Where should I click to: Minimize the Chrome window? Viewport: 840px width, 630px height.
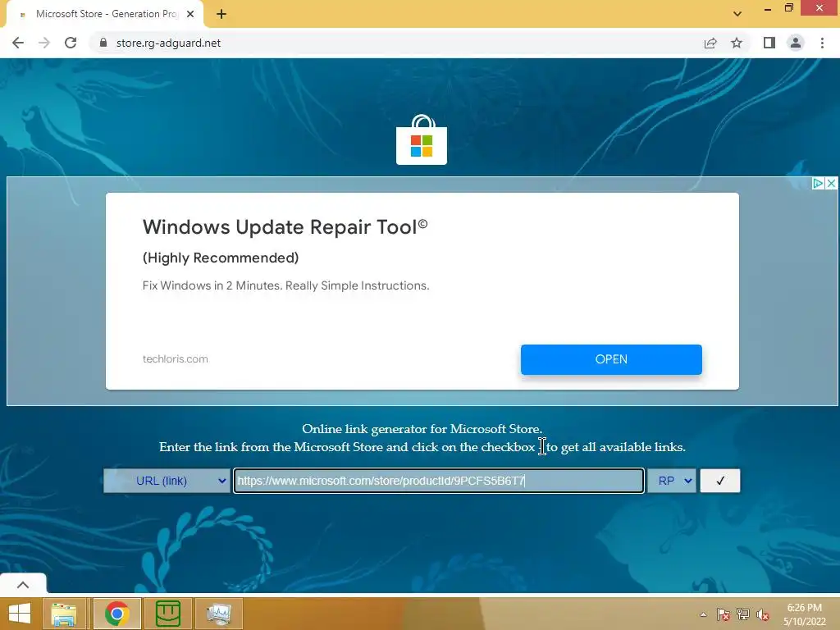[x=768, y=8]
